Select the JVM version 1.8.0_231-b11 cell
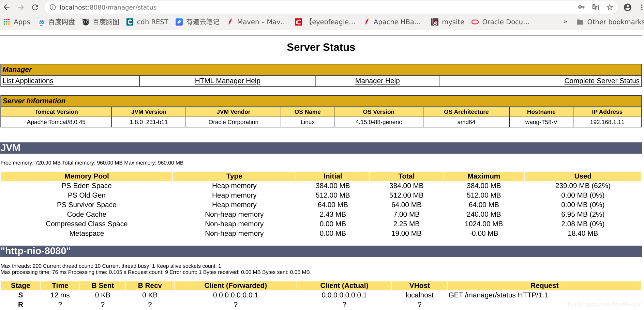Image resolution: width=644 pixels, height=310 pixels. [x=149, y=122]
